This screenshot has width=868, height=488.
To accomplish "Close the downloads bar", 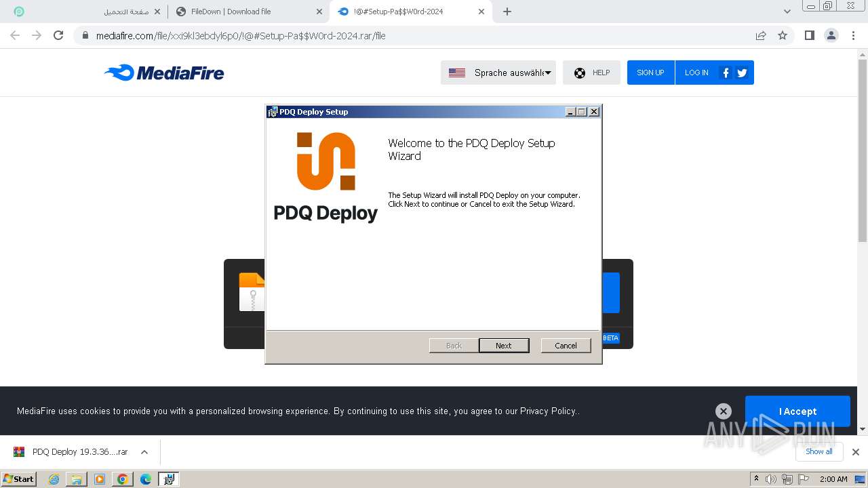I will [856, 452].
